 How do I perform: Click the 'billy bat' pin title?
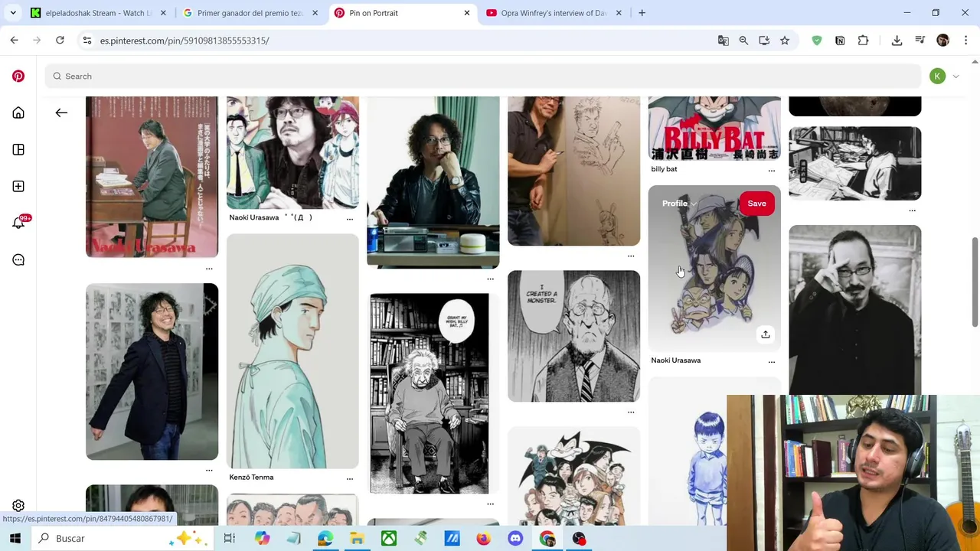click(664, 169)
